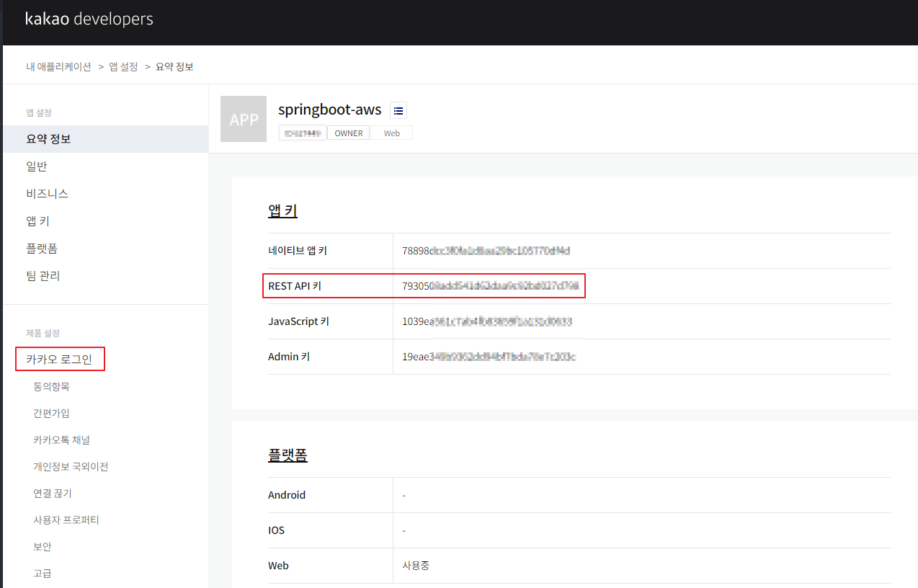Screen dimensions: 918x588
Task: Click the REST API 키 label
Action: [295, 286]
